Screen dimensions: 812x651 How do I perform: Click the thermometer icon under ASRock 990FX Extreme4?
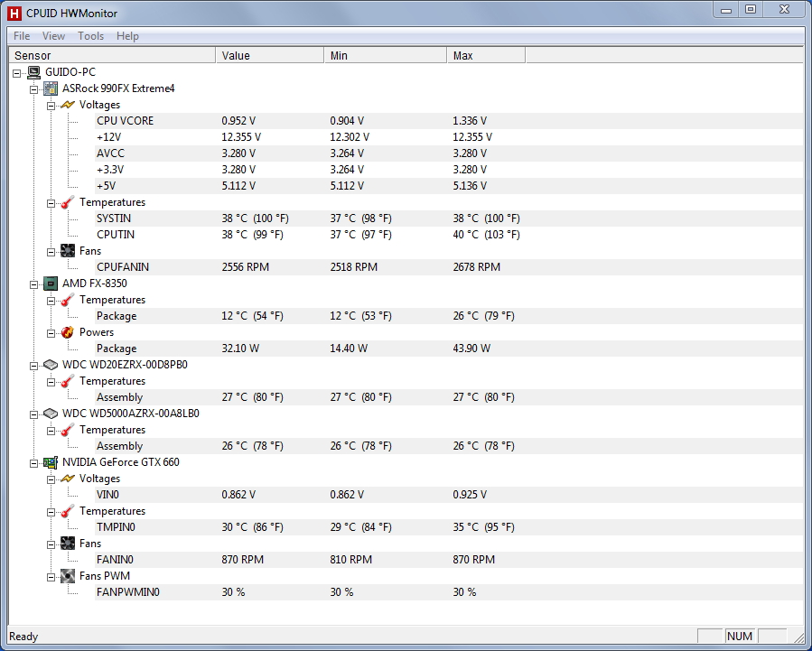click(x=68, y=202)
